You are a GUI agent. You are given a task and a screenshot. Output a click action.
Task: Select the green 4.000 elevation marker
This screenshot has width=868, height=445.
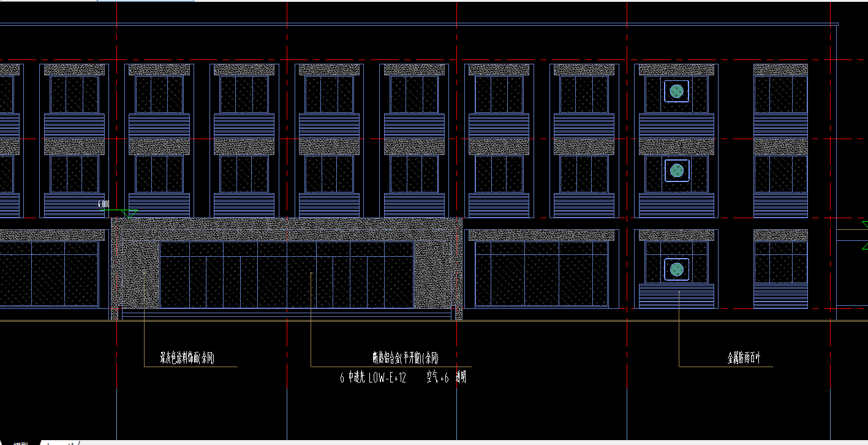[118, 210]
